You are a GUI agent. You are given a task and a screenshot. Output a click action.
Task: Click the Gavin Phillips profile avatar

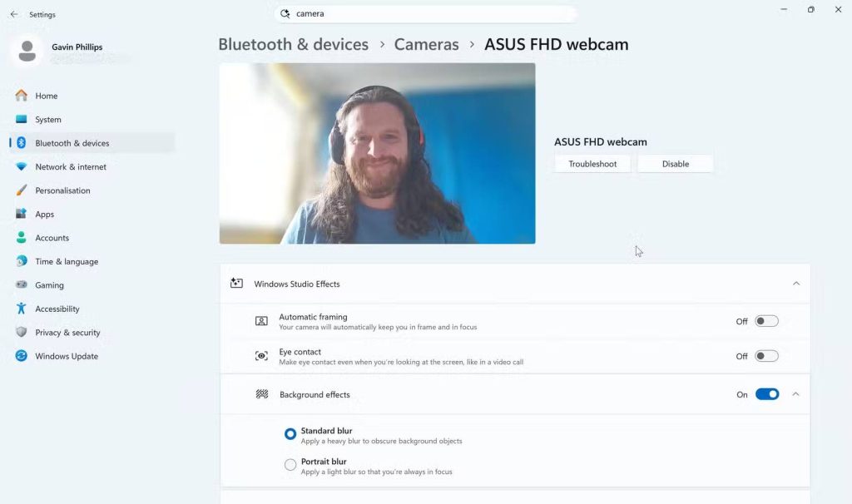point(27,51)
